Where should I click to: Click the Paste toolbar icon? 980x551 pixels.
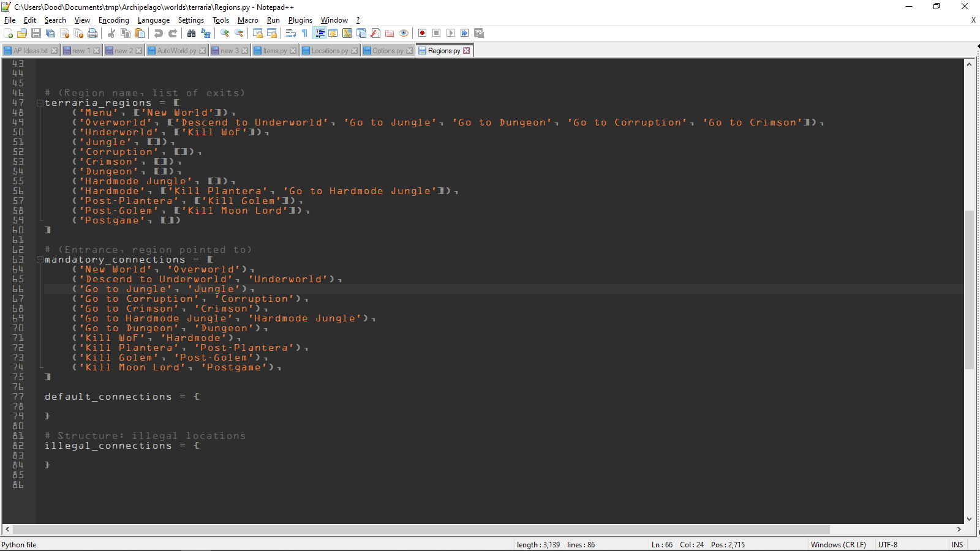[140, 34]
